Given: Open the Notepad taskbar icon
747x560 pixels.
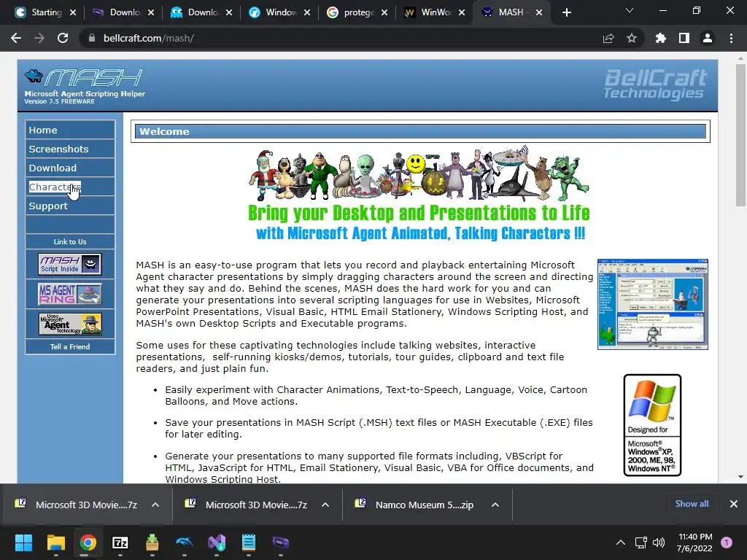Looking at the screenshot, I should [x=249, y=542].
